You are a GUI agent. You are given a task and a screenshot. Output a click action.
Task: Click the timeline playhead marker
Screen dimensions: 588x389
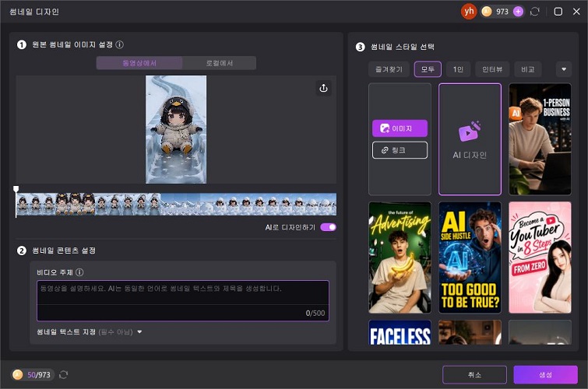point(16,189)
